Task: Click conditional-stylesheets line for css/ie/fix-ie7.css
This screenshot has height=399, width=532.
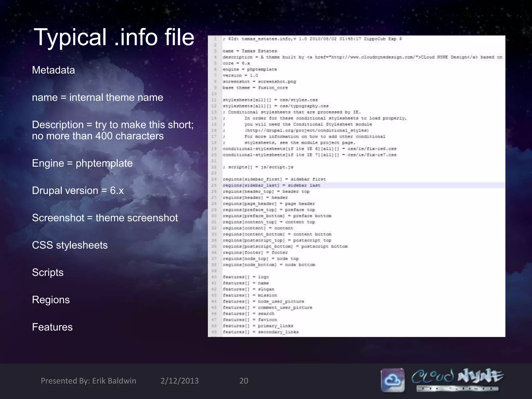Action: (x=309, y=155)
